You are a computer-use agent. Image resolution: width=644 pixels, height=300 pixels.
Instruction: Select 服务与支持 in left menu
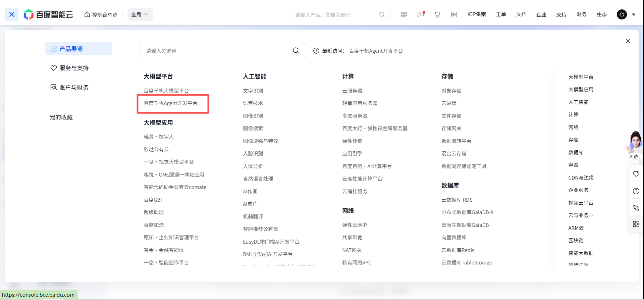click(74, 68)
